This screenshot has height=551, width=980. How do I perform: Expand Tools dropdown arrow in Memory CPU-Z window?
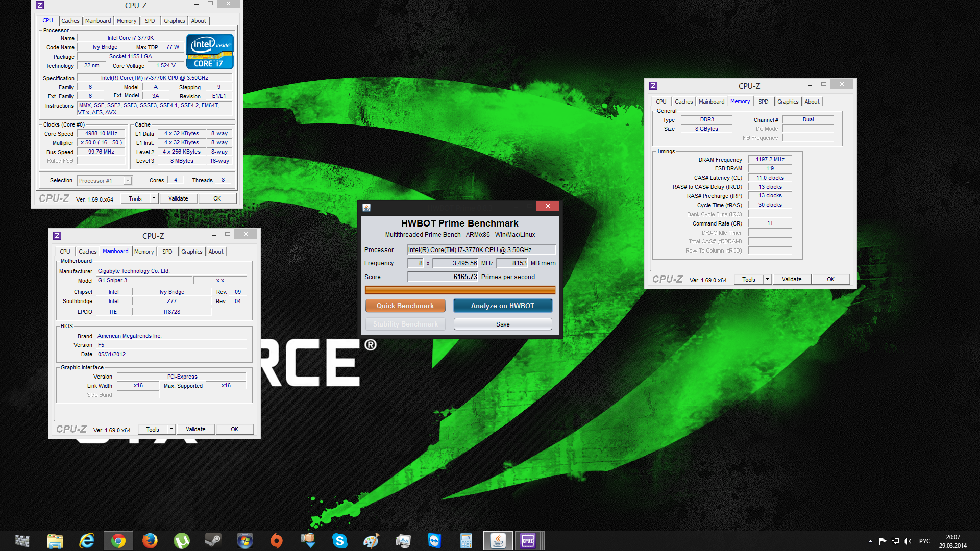(767, 279)
